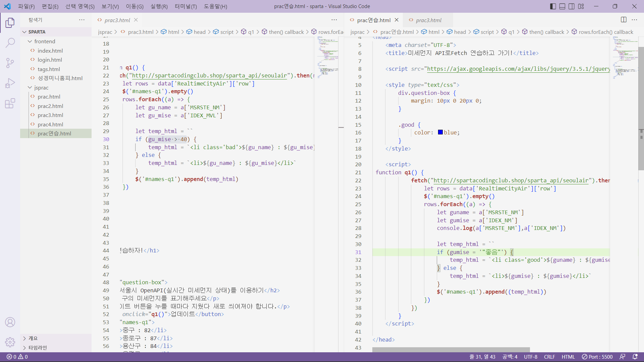The width and height of the screenshot is (644, 362).
Task: Follow the seoulair API link in right editor
Action: pos(511,180)
